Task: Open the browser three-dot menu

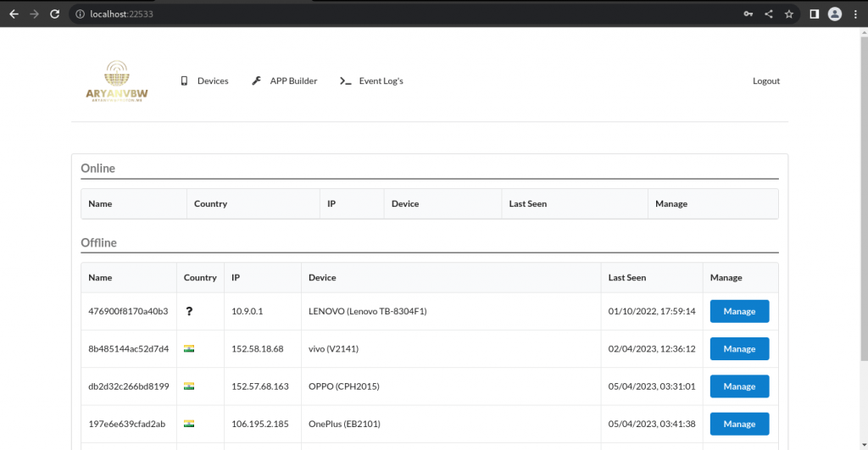Action: click(x=854, y=14)
